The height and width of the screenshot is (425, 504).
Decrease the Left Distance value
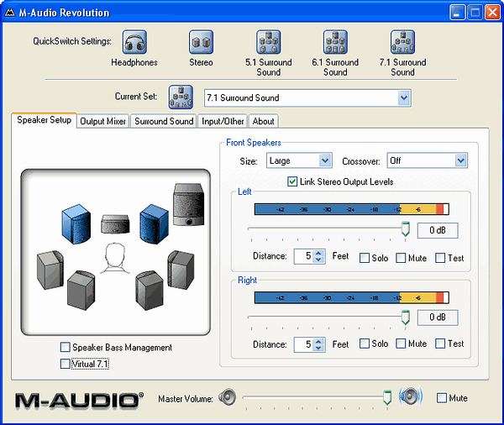pyautogui.click(x=318, y=260)
